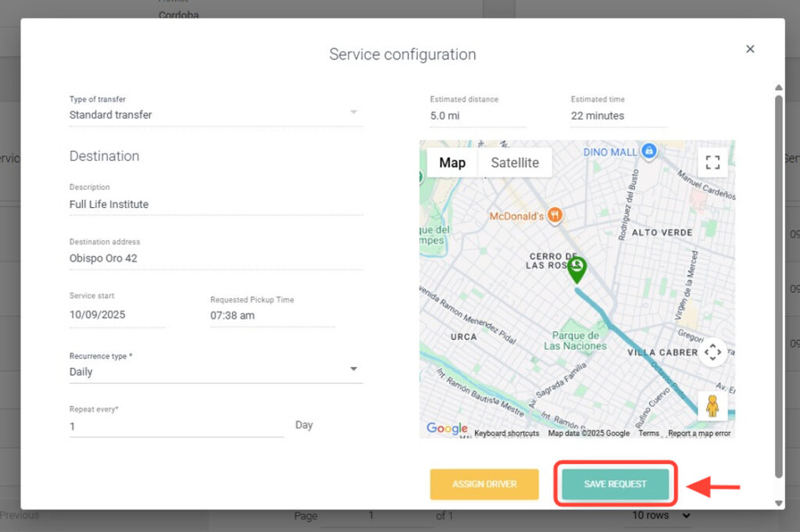Click the map camera pan control
This screenshot has width=800, height=532.
(712, 352)
